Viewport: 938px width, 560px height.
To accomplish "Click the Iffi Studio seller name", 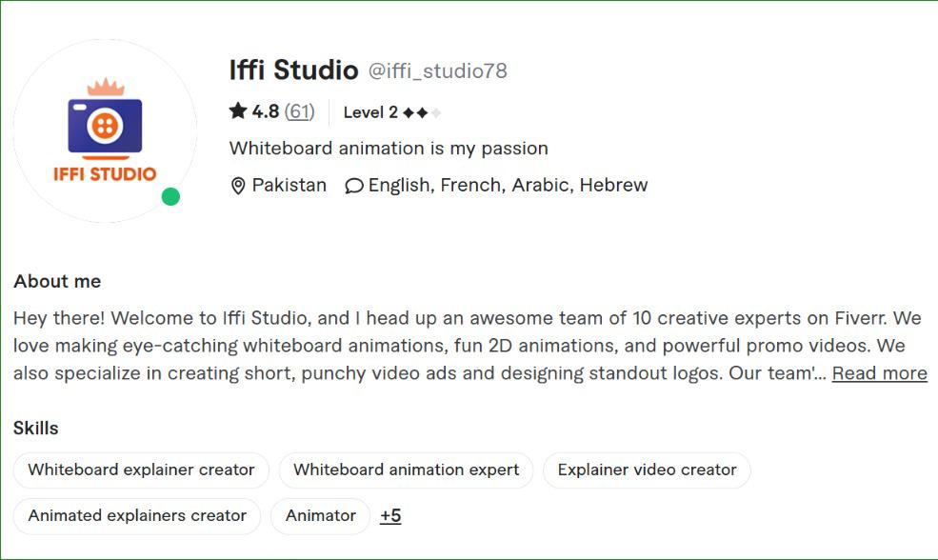I will point(293,70).
